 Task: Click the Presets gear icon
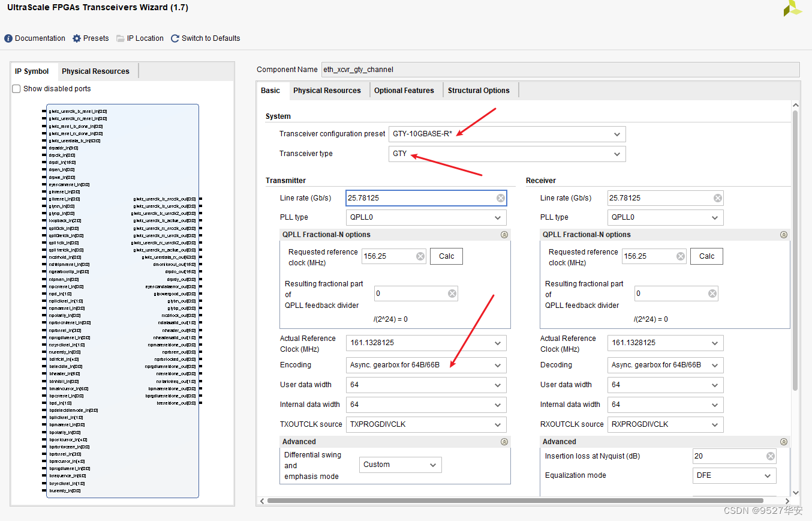pos(77,38)
